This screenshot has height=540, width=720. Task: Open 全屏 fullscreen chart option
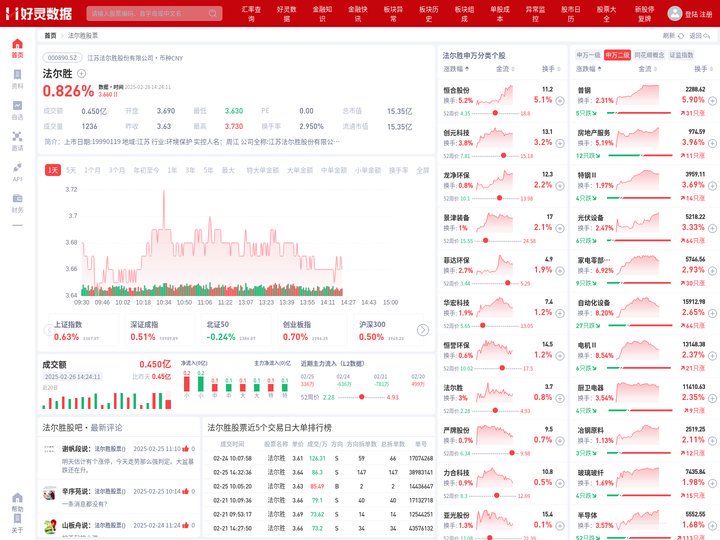pyautogui.click(x=422, y=170)
